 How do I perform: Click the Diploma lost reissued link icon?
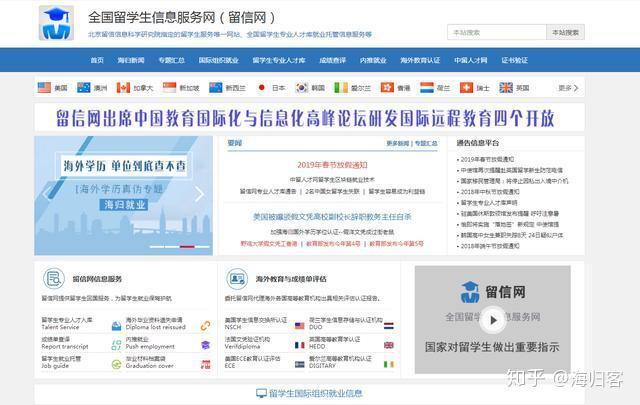coord(205,326)
